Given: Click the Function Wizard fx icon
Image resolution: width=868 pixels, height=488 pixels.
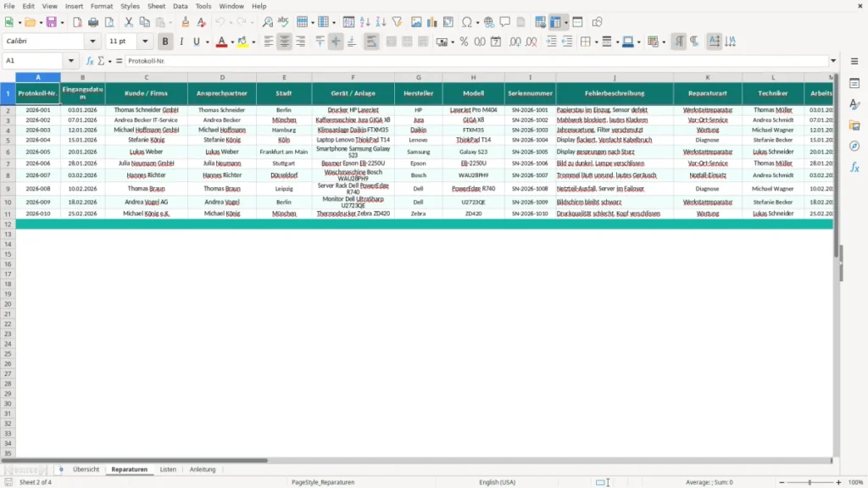Looking at the screenshot, I should point(90,61).
